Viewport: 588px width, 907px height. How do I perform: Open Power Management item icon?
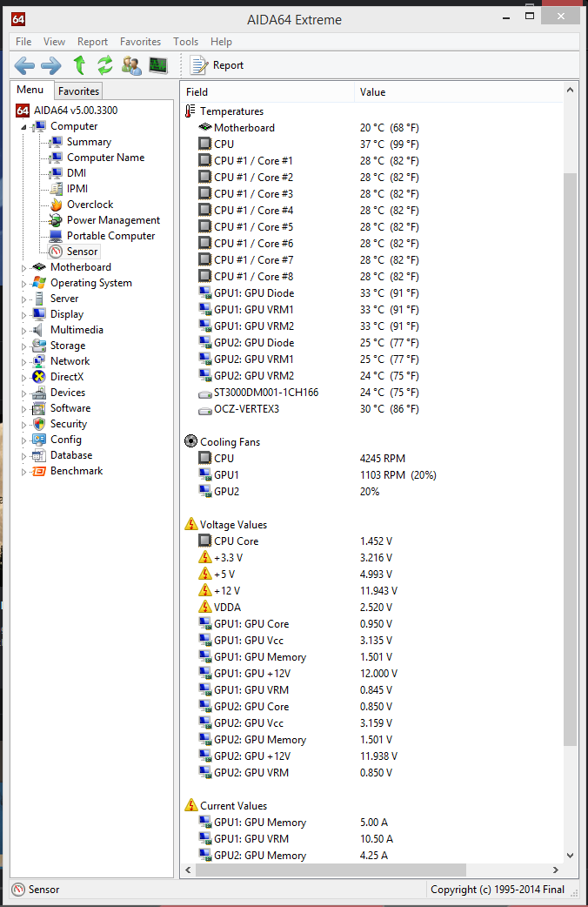click(x=56, y=220)
